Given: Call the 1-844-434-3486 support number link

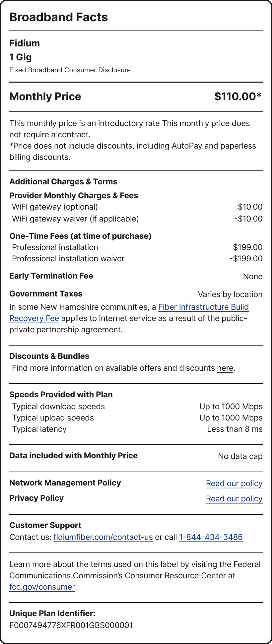Looking at the screenshot, I should pos(211,537).
